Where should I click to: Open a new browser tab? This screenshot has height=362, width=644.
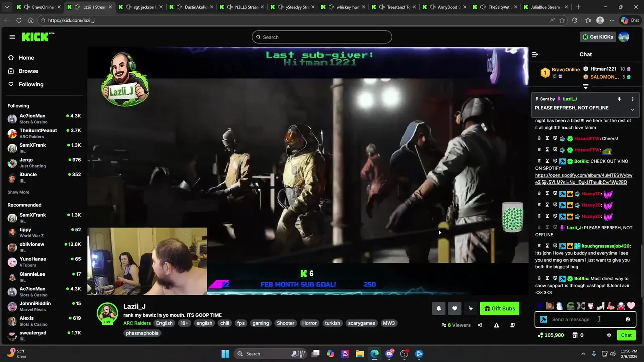click(578, 7)
